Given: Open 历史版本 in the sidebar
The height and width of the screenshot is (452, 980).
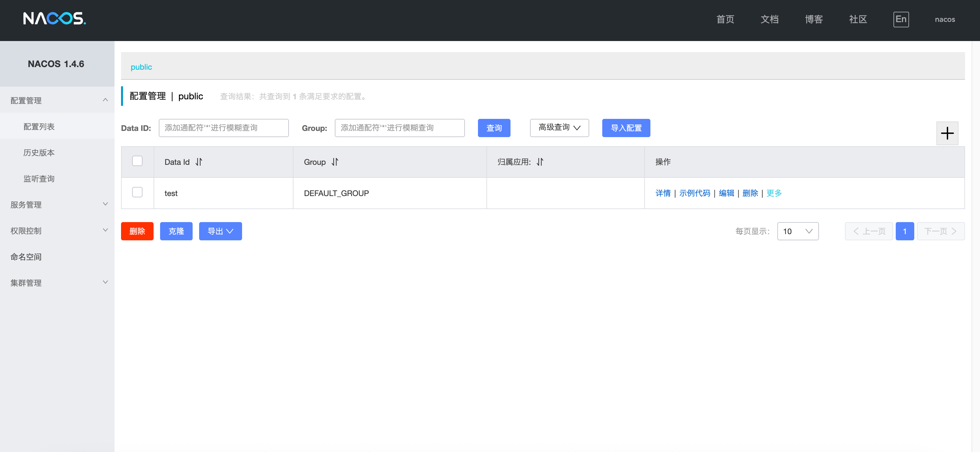Looking at the screenshot, I should click(x=39, y=153).
